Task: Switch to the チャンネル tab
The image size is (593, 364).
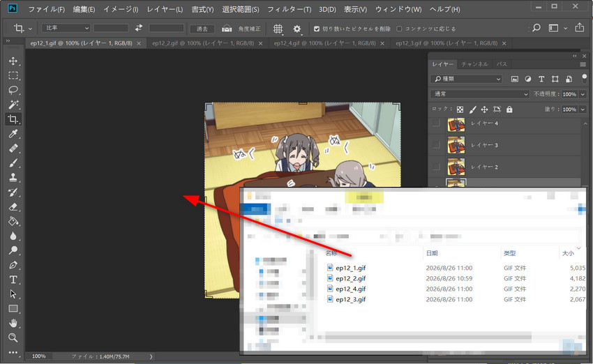Action: (x=474, y=64)
